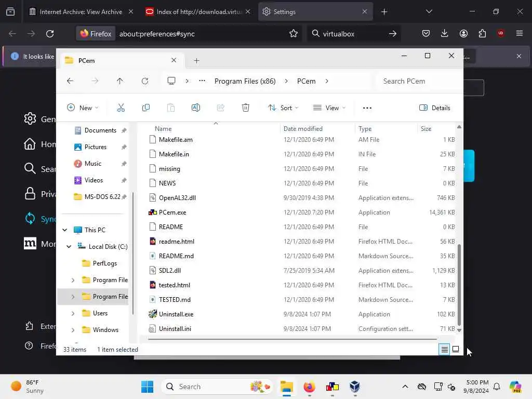Image resolution: width=532 pixels, height=399 pixels.
Task: Click Program Files (x86) breadcrumb
Action: [245, 81]
